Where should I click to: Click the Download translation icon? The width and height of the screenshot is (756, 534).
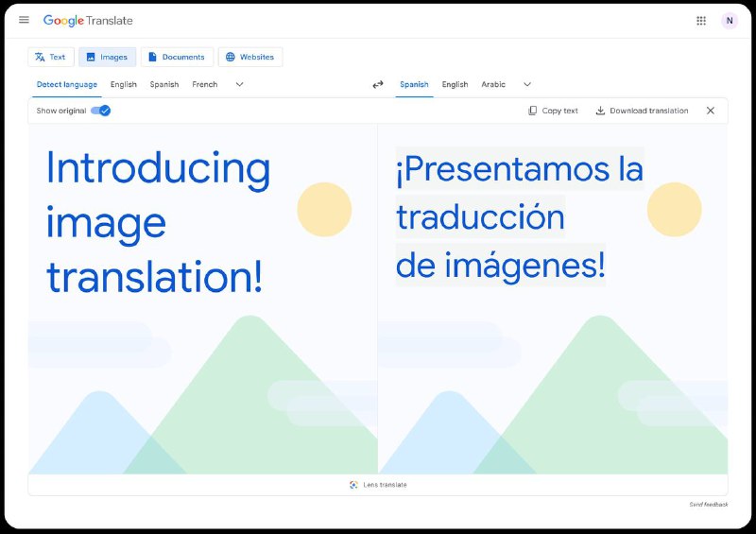tap(600, 111)
